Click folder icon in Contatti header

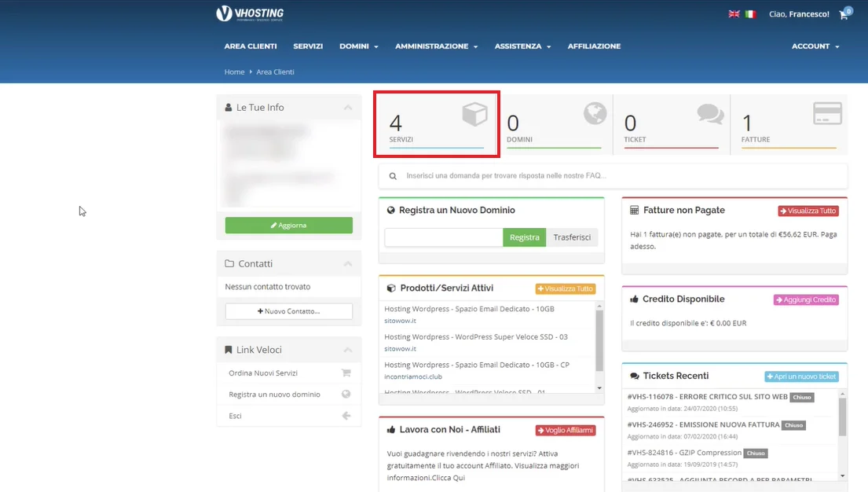coord(229,264)
